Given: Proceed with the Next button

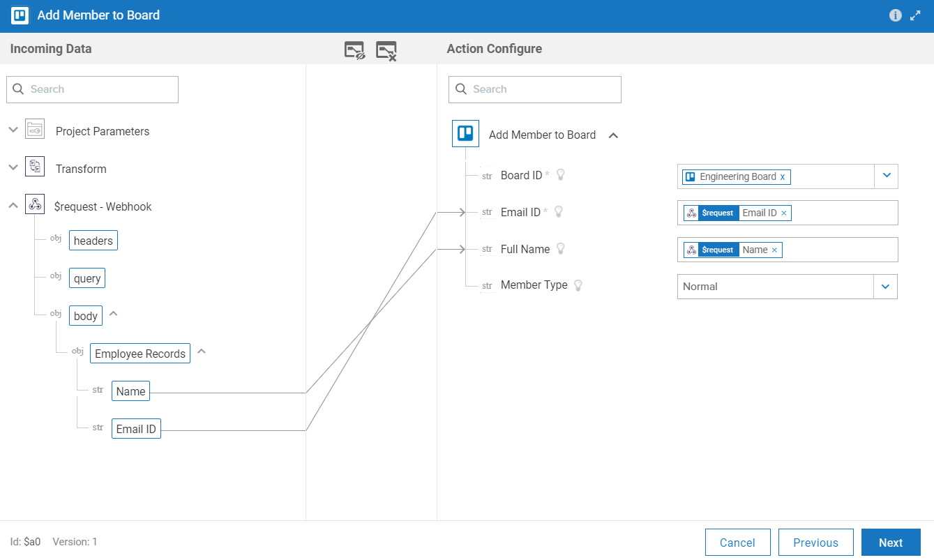Looking at the screenshot, I should pos(891,543).
